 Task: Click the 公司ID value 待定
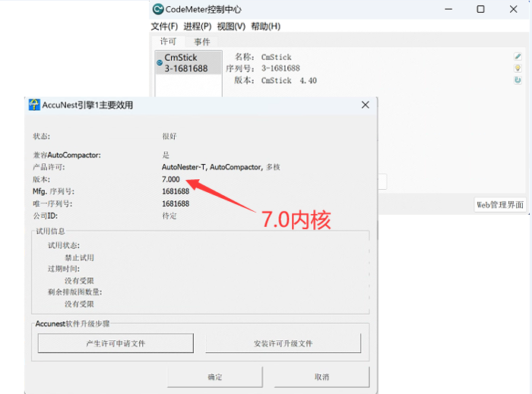tap(169, 216)
